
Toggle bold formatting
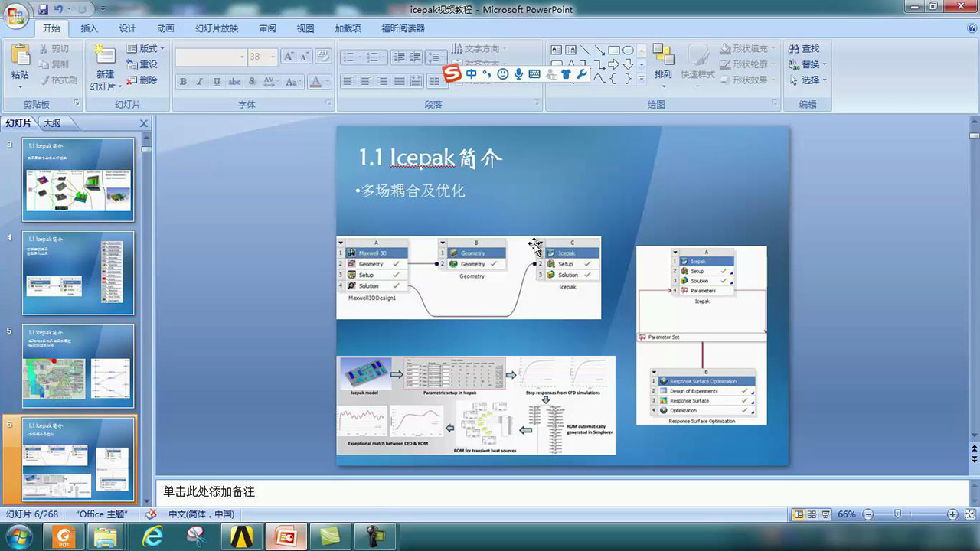click(183, 81)
